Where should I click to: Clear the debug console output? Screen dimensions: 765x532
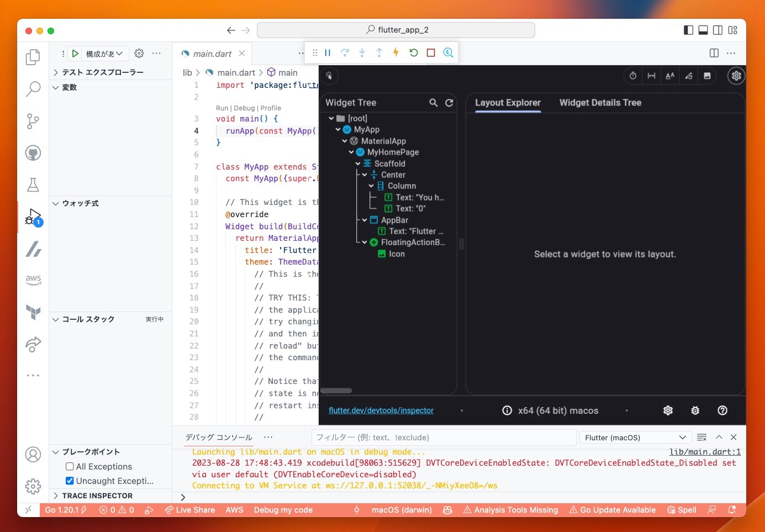pos(702,438)
